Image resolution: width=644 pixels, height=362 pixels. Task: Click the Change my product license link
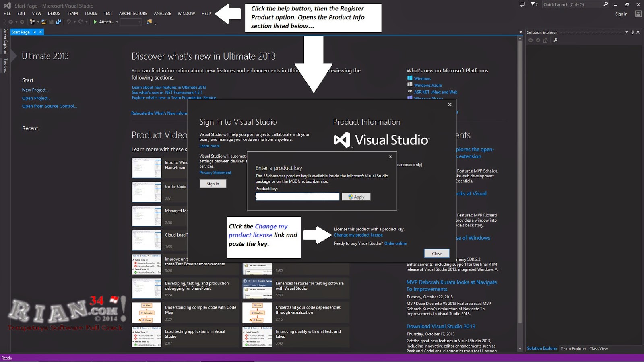358,235
